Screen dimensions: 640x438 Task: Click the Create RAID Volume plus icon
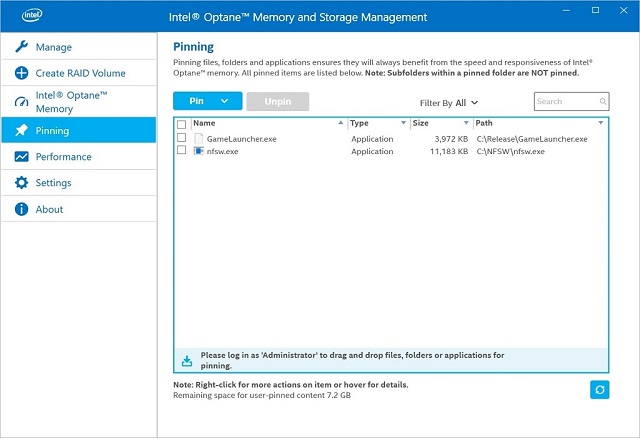point(21,73)
